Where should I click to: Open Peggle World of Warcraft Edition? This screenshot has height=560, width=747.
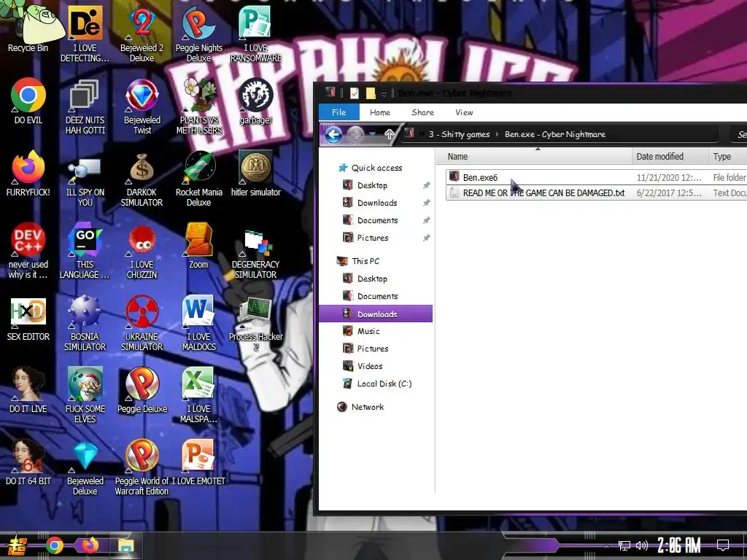point(142,467)
